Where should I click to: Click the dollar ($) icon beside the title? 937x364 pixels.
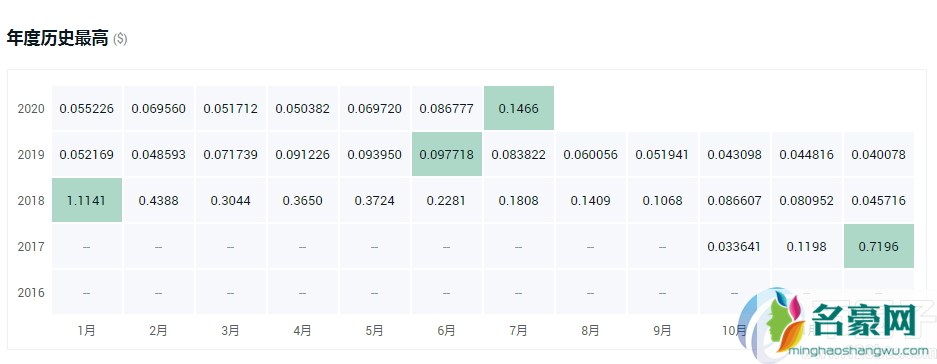click(x=120, y=39)
